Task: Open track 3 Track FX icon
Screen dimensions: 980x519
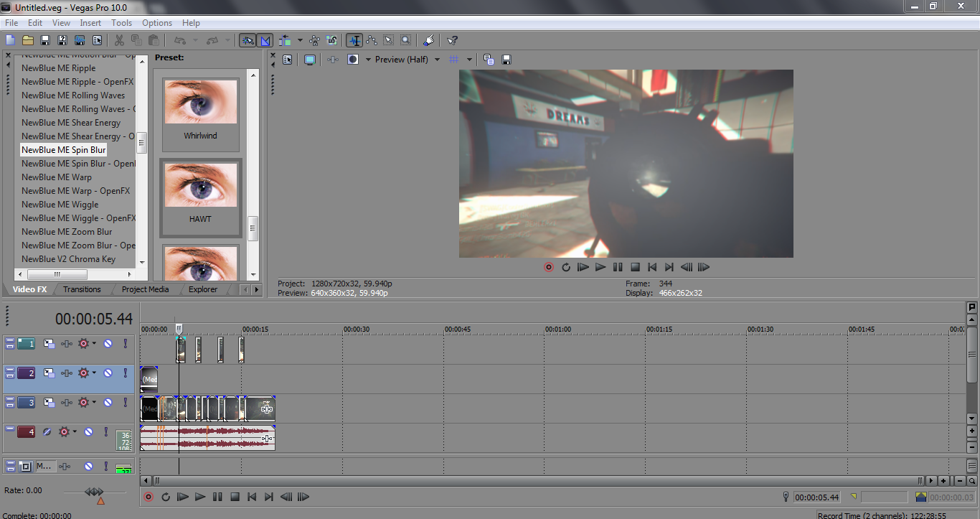Action: coord(67,403)
